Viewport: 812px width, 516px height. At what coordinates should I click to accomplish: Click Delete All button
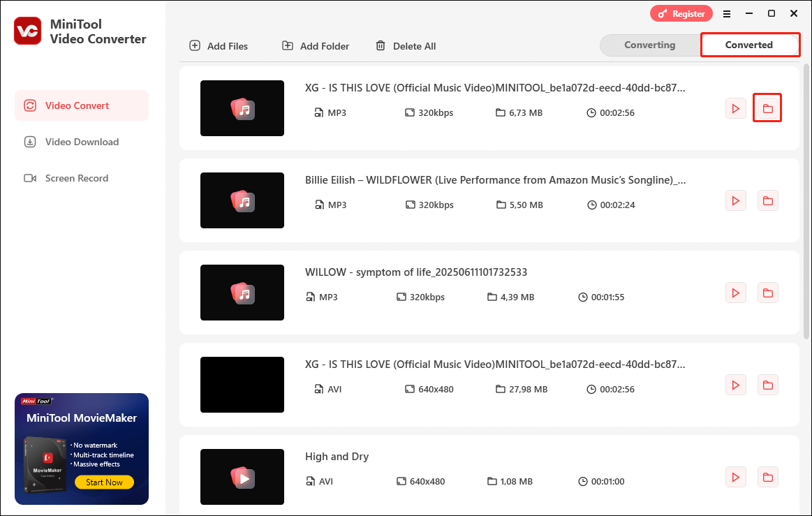point(406,46)
